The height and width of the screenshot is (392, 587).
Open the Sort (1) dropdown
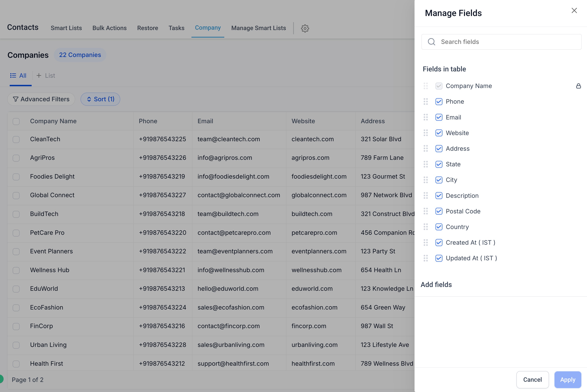click(100, 99)
